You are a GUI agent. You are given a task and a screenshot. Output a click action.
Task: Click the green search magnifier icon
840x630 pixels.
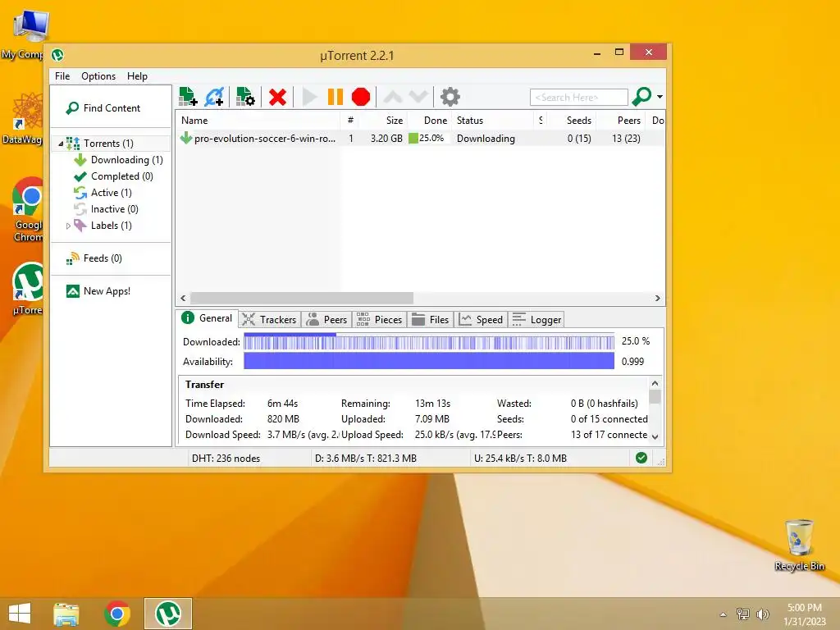click(x=641, y=97)
